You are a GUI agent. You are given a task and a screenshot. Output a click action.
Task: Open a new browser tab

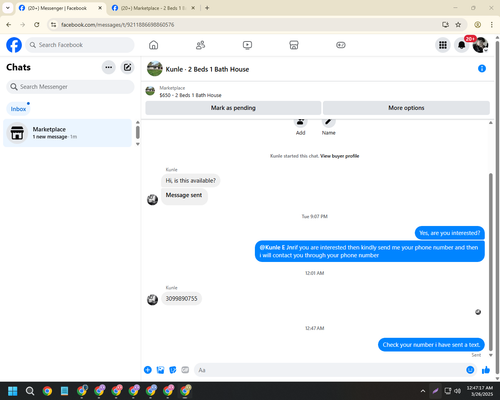(207, 8)
